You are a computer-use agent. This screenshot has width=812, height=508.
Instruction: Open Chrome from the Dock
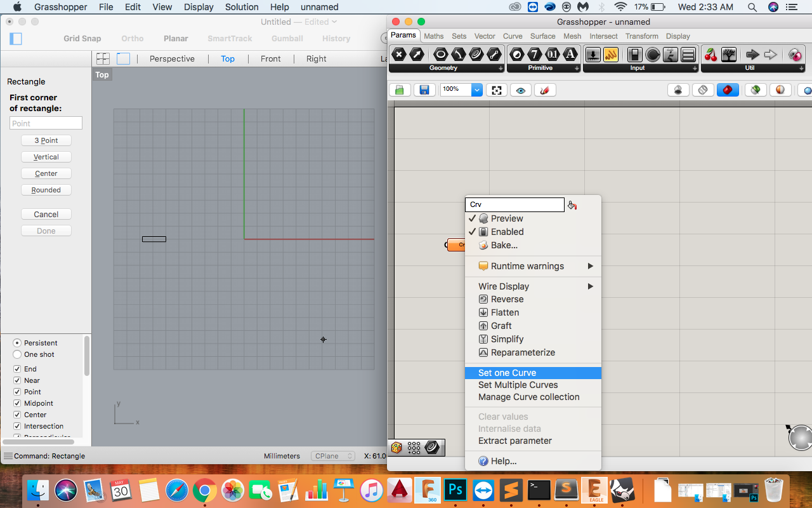pos(204,490)
